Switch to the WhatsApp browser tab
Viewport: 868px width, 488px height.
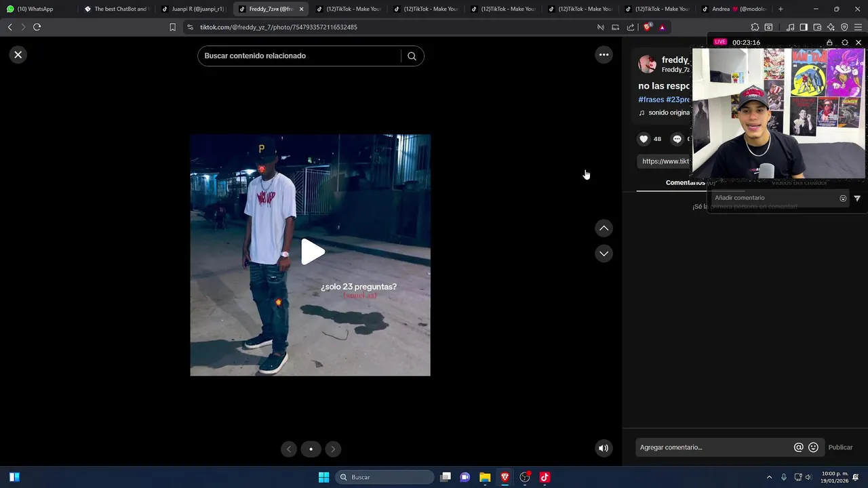(x=37, y=9)
